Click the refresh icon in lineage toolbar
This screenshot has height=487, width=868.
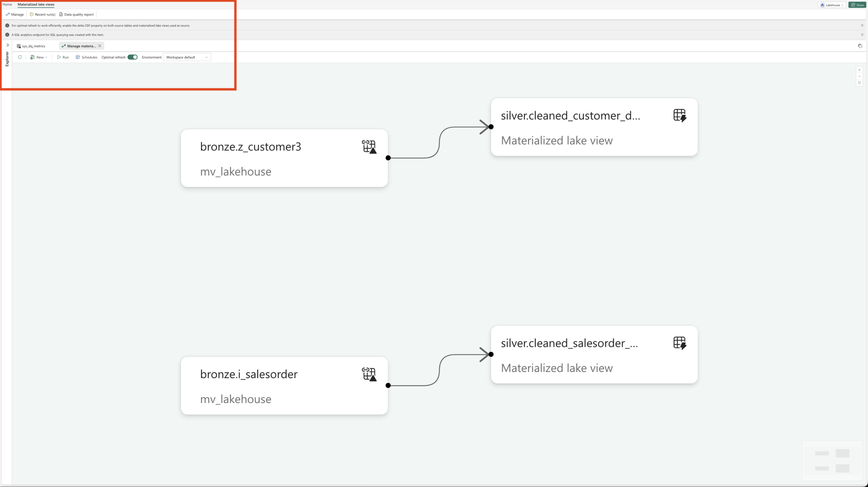20,57
